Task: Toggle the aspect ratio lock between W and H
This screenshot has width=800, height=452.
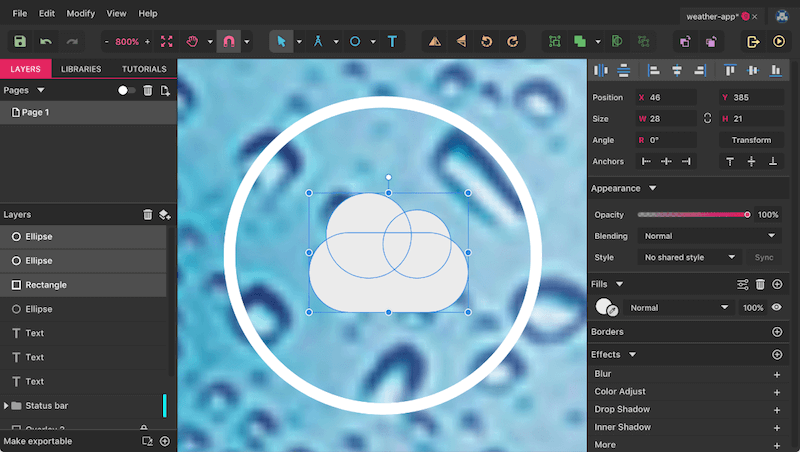Action: [x=707, y=118]
